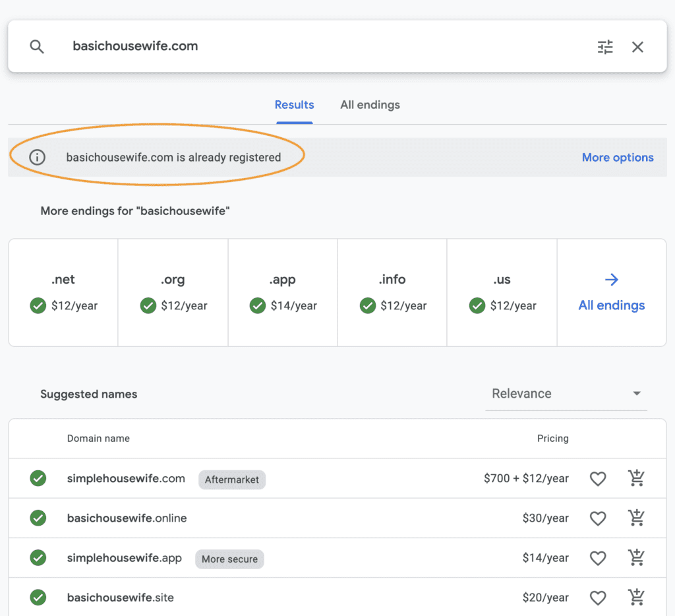Click green check icon for .us
The image size is (675, 616).
tap(477, 305)
